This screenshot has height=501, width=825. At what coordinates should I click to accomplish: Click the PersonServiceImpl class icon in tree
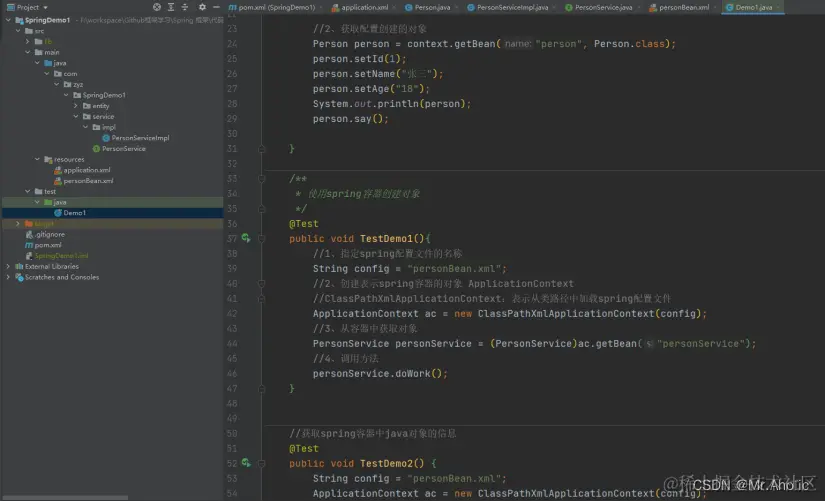click(x=106, y=138)
